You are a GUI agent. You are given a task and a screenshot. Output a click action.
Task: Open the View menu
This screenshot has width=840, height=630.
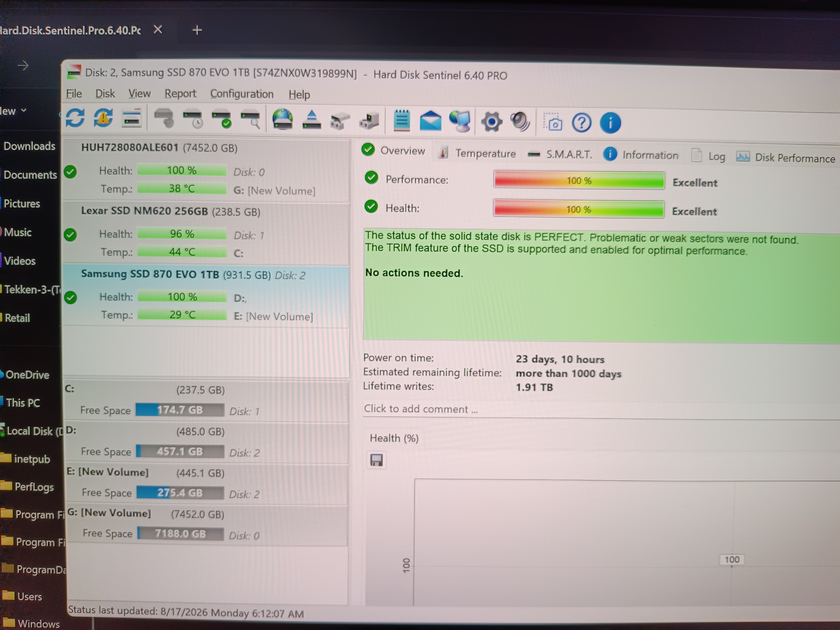tap(139, 94)
